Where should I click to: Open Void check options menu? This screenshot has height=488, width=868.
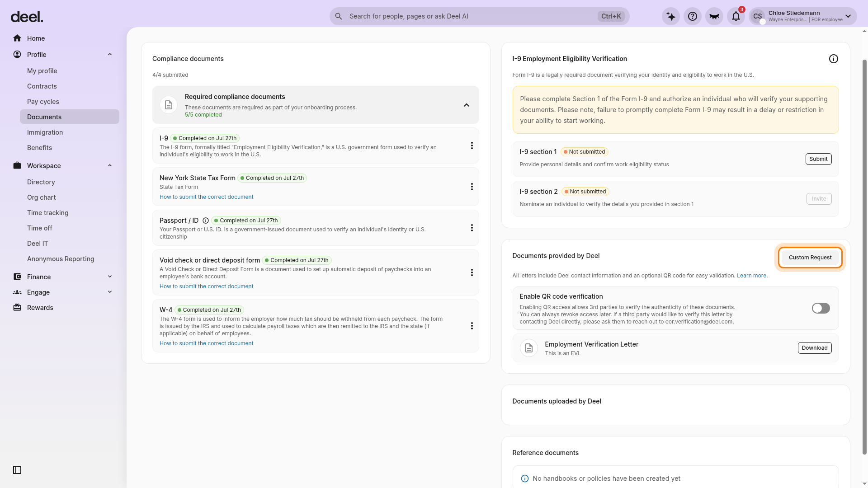pos(472,272)
